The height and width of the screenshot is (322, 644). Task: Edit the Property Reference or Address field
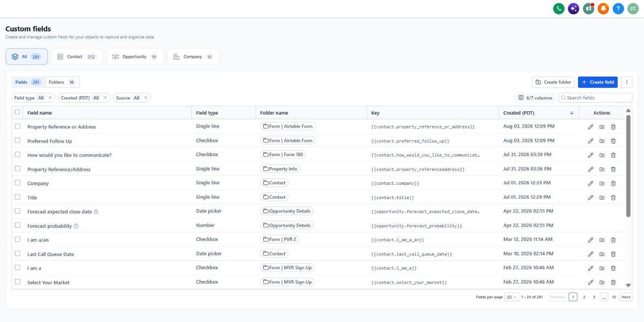pos(590,127)
